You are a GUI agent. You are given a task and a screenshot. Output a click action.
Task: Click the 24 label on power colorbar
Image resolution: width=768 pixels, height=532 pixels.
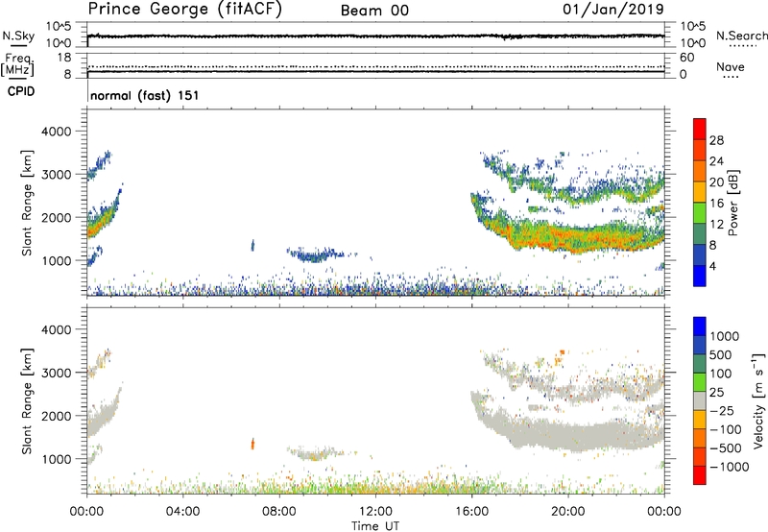[716, 161]
